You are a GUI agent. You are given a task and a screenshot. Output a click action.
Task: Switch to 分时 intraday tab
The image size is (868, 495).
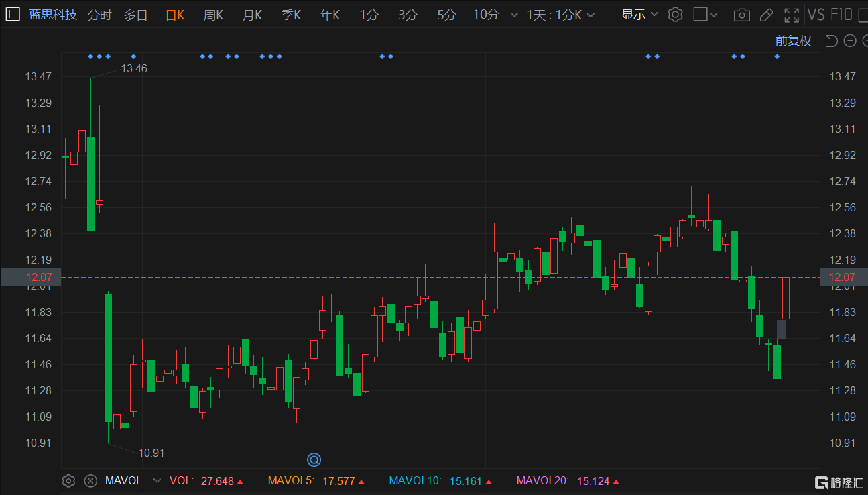click(x=100, y=15)
